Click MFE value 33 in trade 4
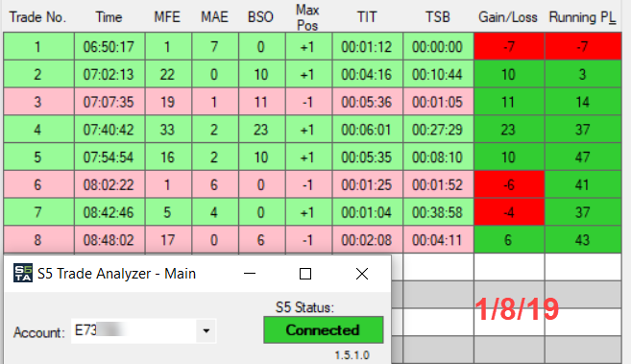 [x=168, y=130]
